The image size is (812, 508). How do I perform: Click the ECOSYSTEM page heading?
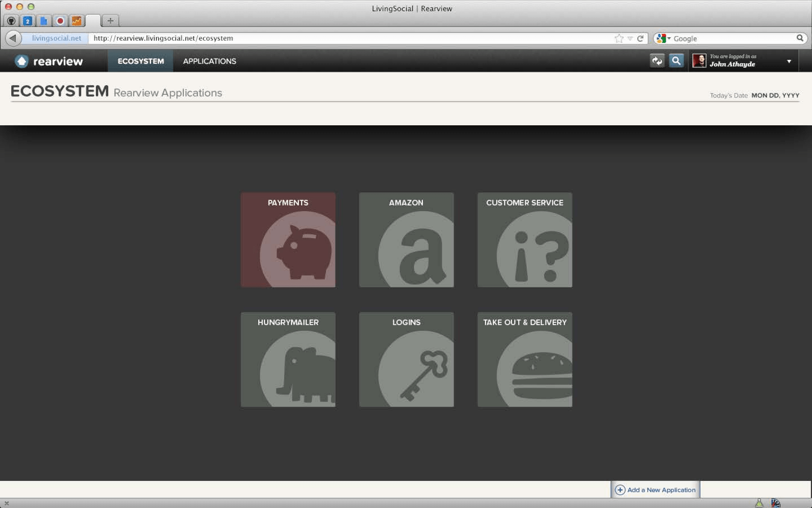[59, 91]
